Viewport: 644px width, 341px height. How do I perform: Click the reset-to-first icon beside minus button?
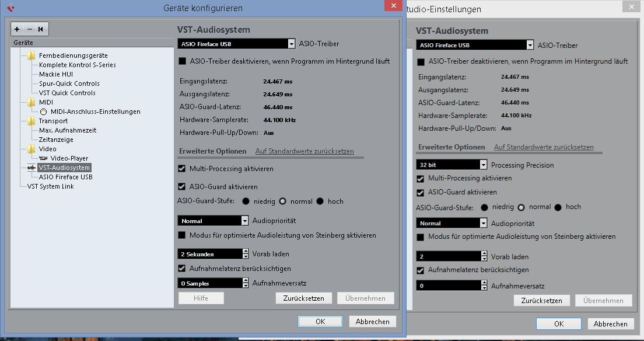41,29
